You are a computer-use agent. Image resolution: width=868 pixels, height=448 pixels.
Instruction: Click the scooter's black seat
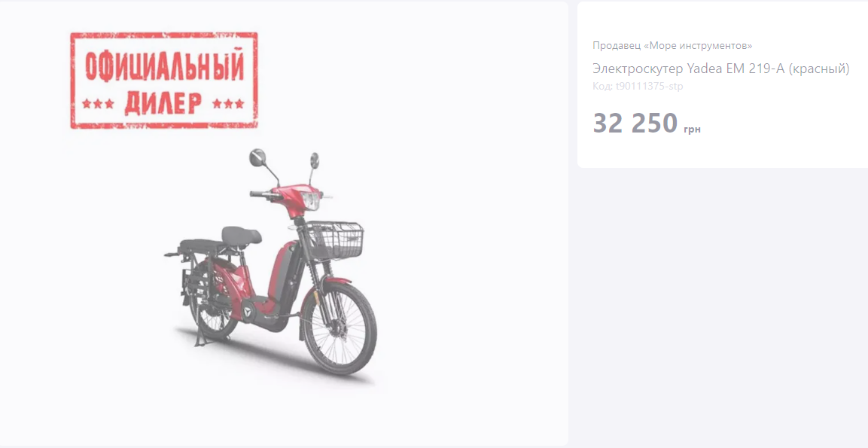pos(242,236)
